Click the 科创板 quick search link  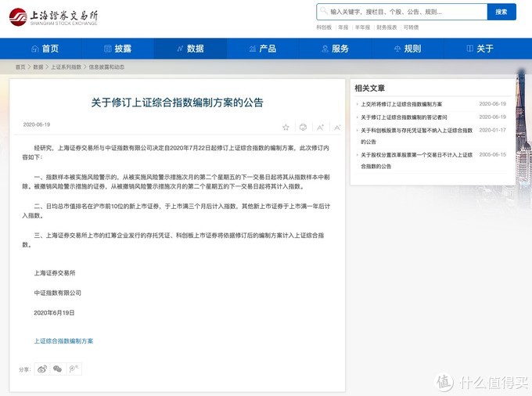[324, 27]
